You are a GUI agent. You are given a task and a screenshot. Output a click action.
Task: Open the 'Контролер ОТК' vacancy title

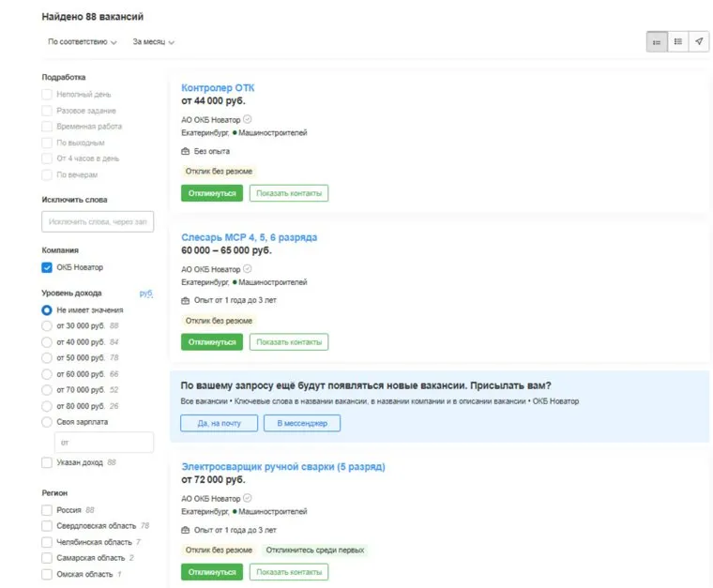pyautogui.click(x=217, y=88)
